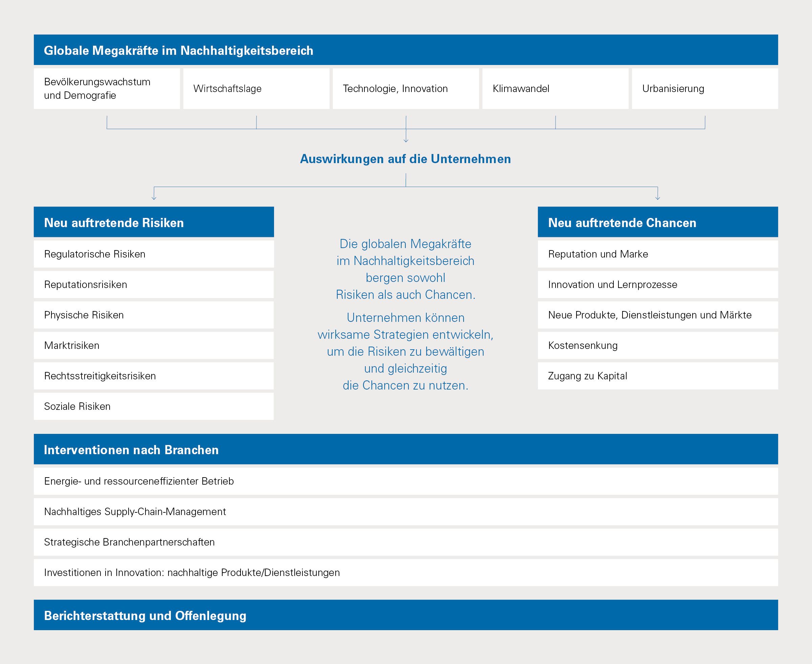Select the Zugang zu Kapital row
This screenshot has width=812, height=664.
click(658, 376)
